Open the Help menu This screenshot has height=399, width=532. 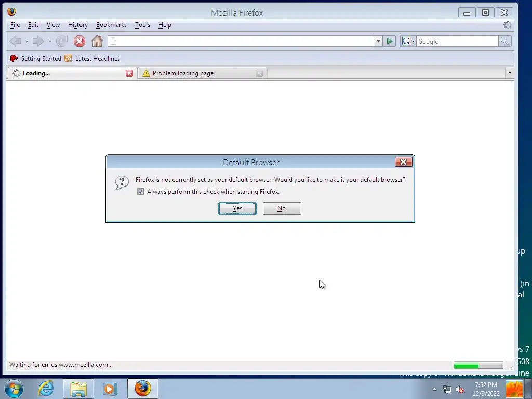click(165, 25)
